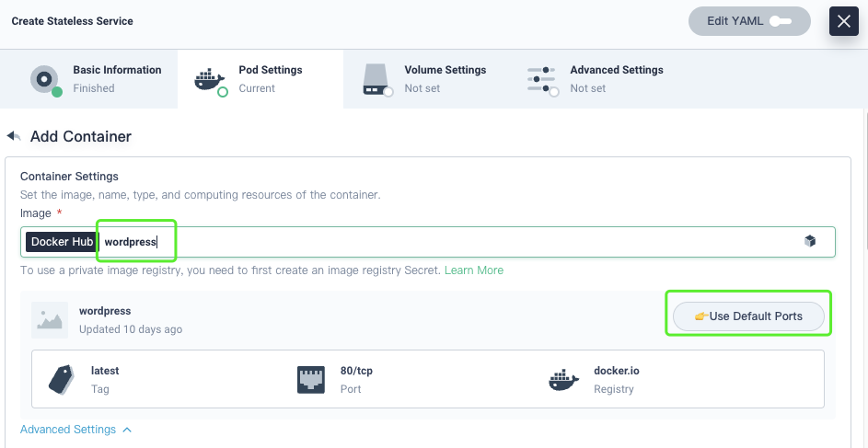Click the 80/tcp port icon

pyautogui.click(x=310, y=379)
